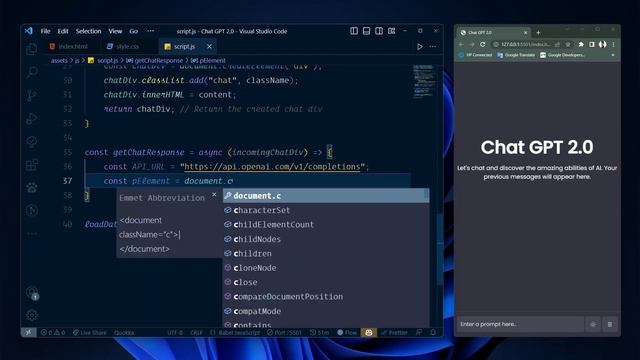Click the 'Enter a prompt here' field
This screenshot has width=640, height=360.
(x=520, y=324)
